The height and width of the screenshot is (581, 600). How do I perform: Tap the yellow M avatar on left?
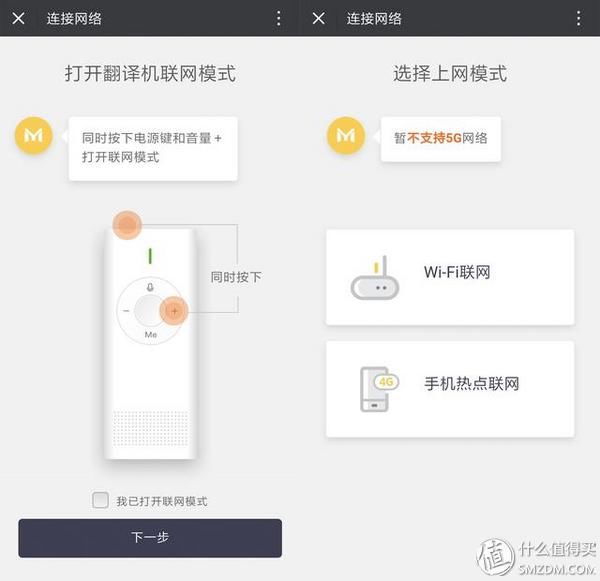coord(34,135)
